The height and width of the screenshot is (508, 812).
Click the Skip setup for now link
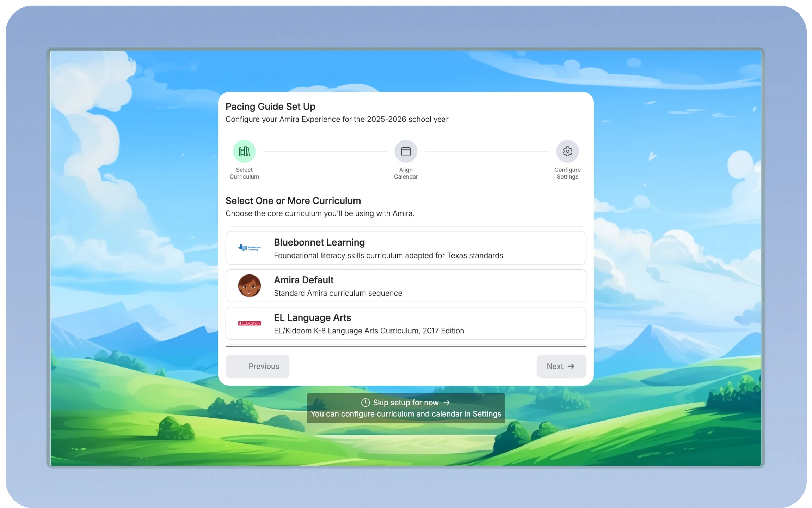406,403
